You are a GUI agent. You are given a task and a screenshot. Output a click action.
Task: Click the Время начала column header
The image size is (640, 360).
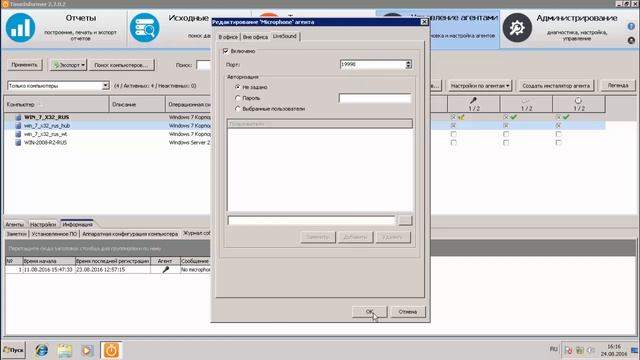[49, 261]
